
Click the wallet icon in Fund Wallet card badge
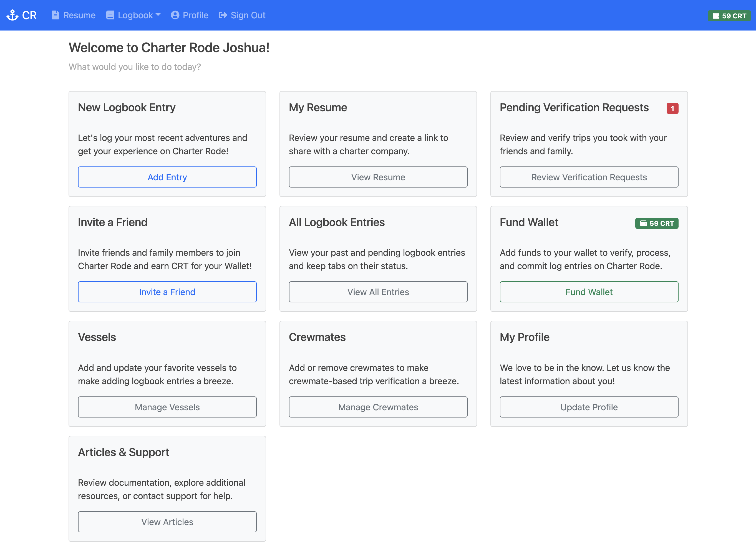pos(643,223)
